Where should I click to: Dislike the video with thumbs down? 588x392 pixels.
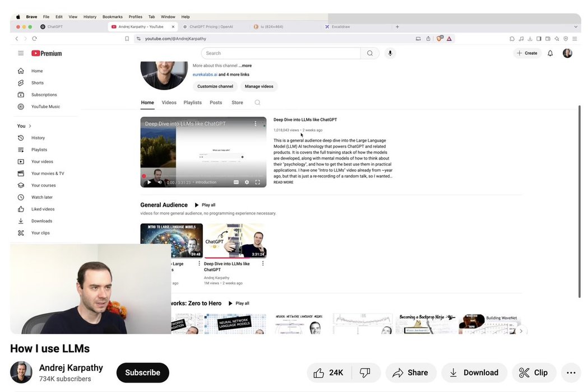[x=365, y=372]
